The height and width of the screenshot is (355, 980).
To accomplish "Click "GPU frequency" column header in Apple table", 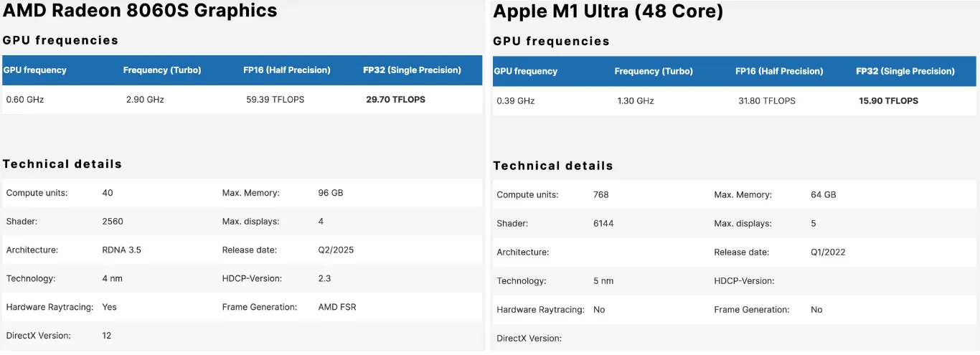I will tap(526, 72).
